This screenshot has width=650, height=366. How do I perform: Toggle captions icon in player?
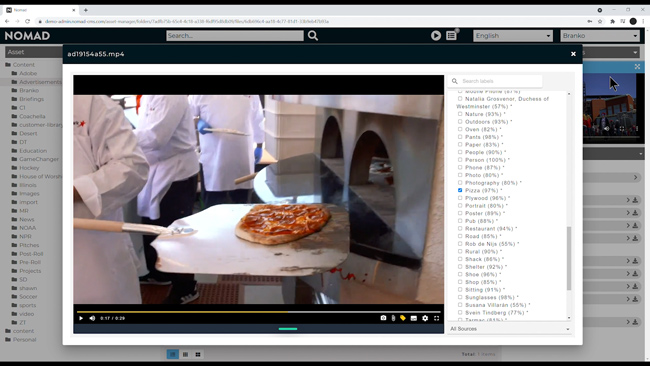(414, 318)
